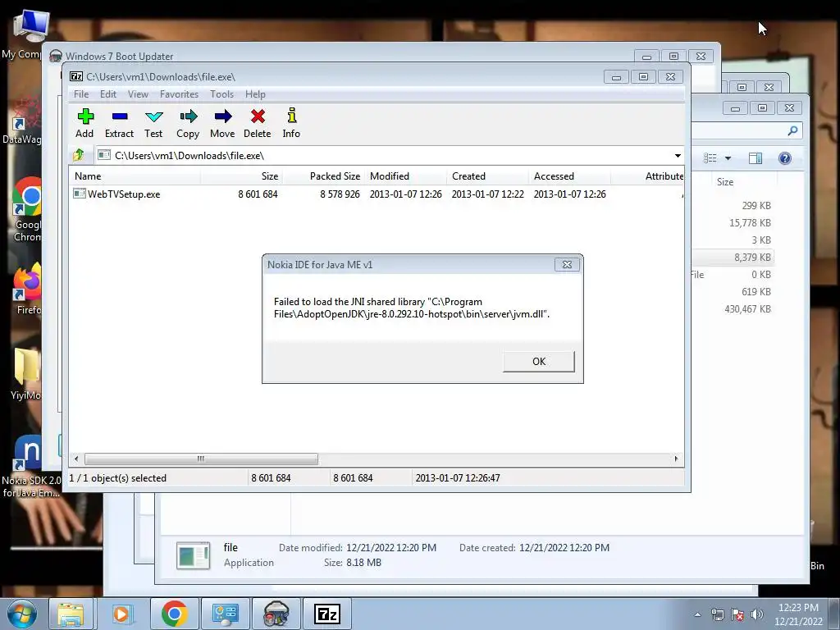Viewport: 840px width, 630px height.
Task: Click the Action Center flag tray icon
Action: click(x=737, y=614)
